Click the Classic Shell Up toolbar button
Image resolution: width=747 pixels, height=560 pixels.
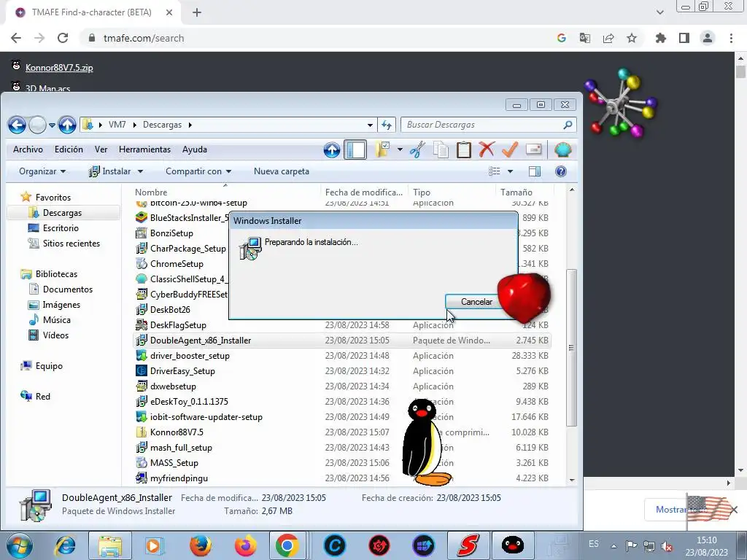[x=332, y=150]
